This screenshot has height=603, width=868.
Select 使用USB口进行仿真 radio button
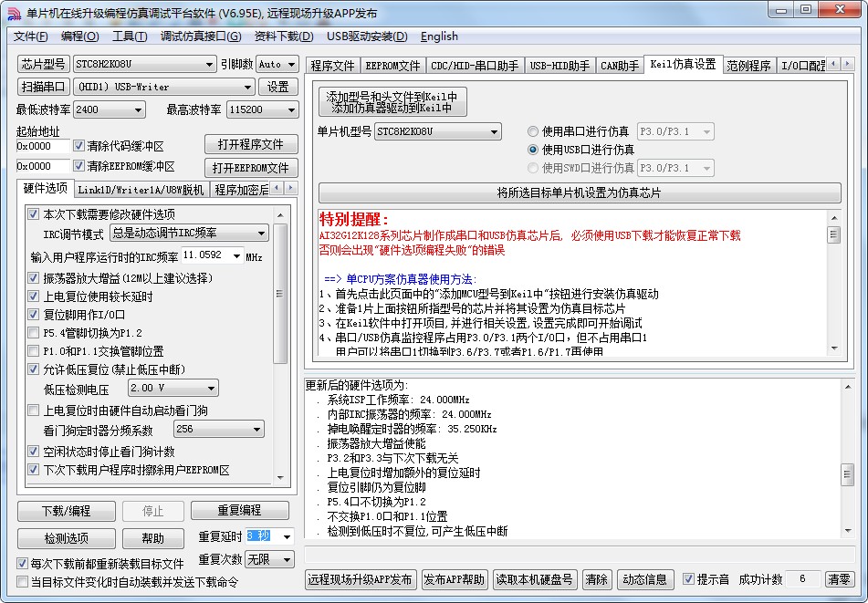point(532,150)
